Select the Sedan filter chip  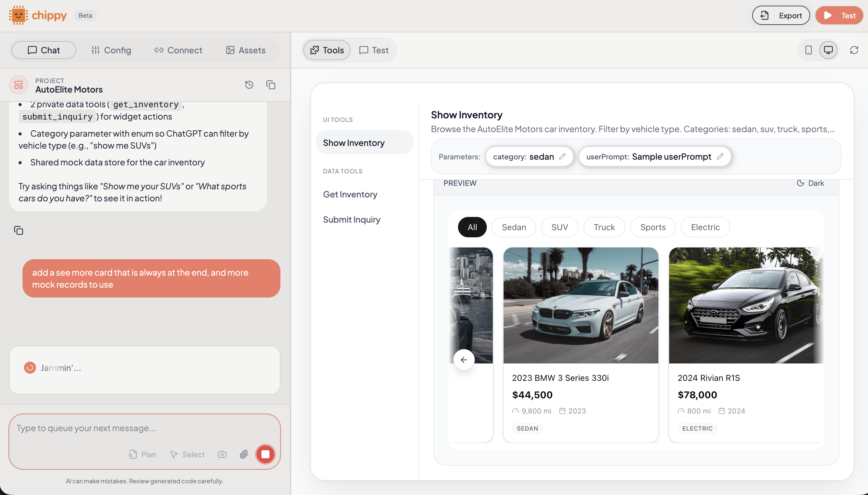[514, 227]
